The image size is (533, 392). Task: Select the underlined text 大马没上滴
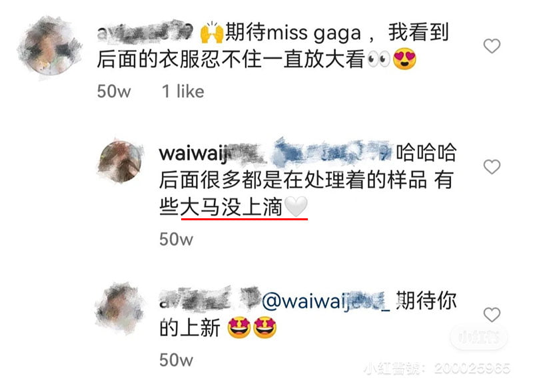coord(231,207)
